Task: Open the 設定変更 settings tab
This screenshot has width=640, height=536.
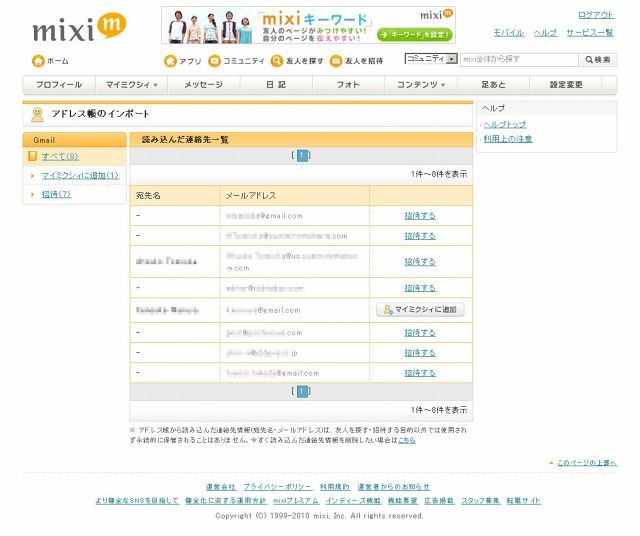Action: (566, 85)
